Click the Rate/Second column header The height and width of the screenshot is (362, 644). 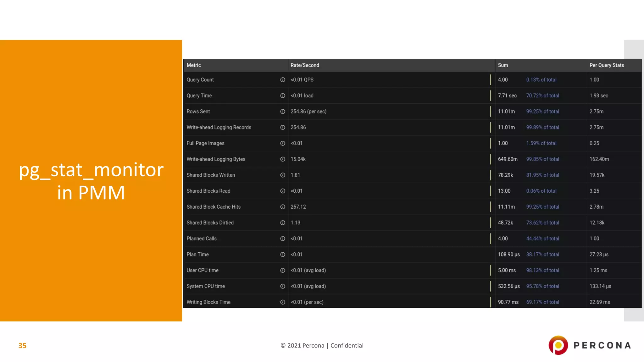coord(305,65)
